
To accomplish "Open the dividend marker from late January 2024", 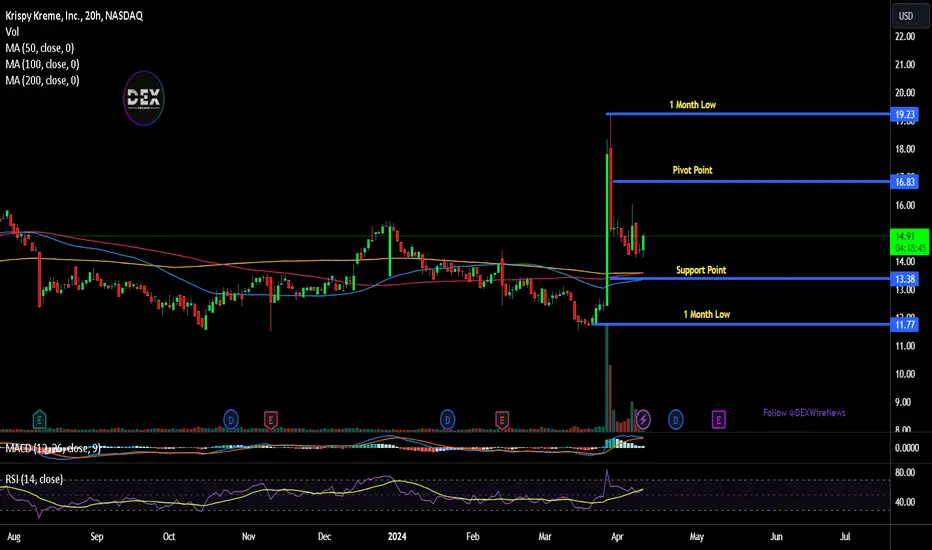I will click(x=448, y=420).
